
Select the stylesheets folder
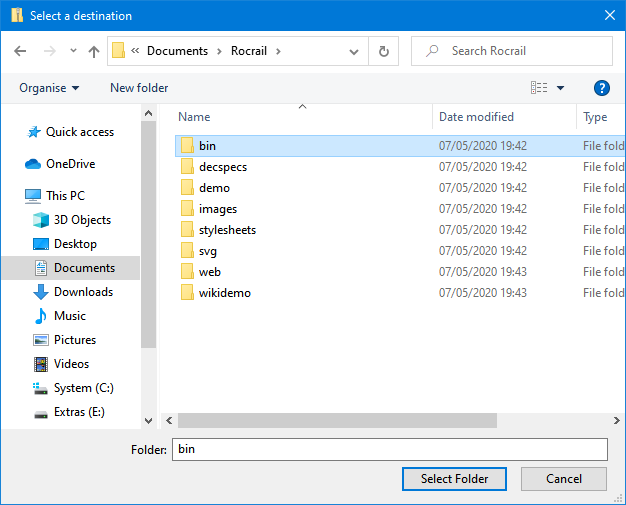(x=227, y=230)
